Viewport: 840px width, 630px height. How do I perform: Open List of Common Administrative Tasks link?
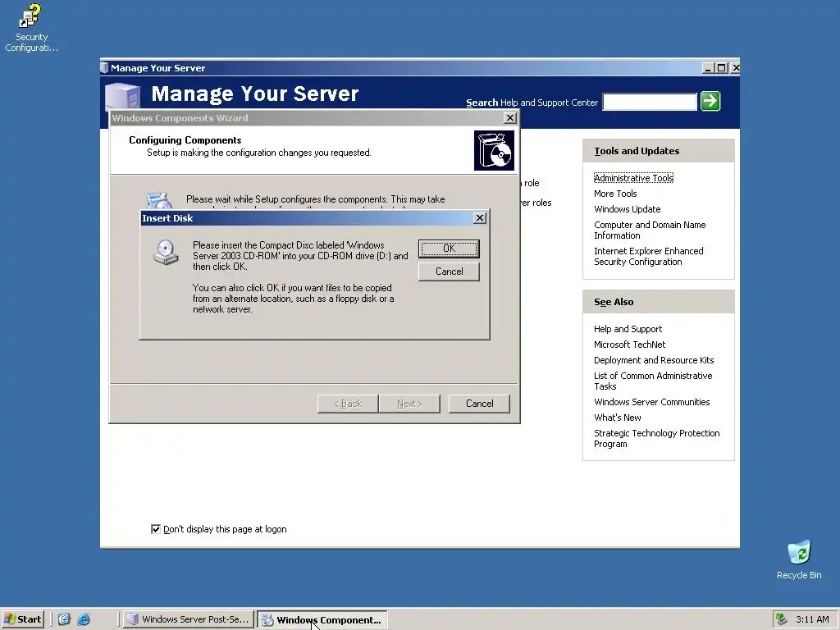point(653,381)
